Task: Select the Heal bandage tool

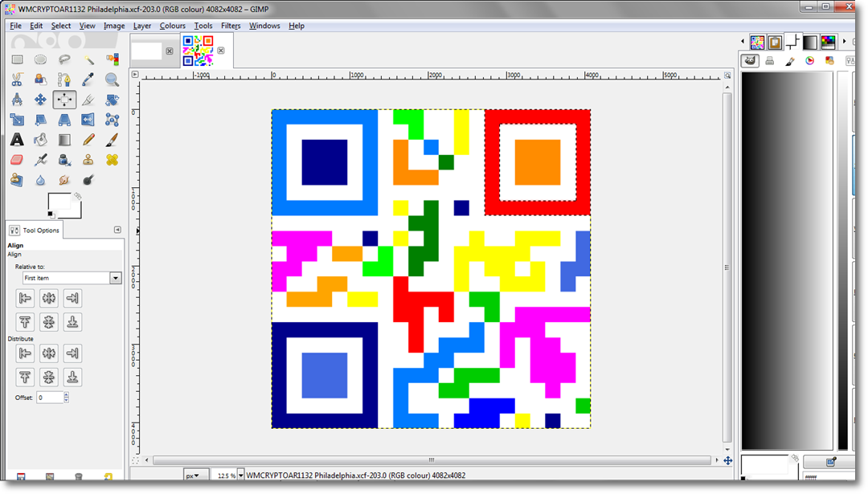Action: point(113,160)
